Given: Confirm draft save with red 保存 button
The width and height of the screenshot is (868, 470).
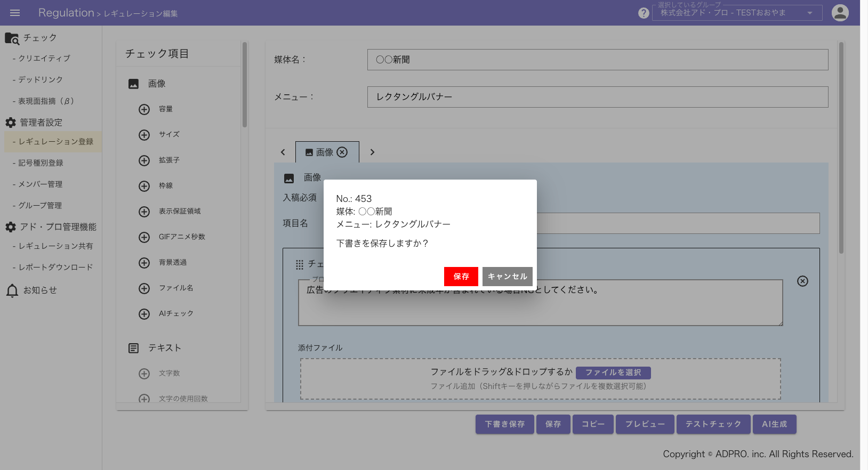Looking at the screenshot, I should click(x=461, y=277).
